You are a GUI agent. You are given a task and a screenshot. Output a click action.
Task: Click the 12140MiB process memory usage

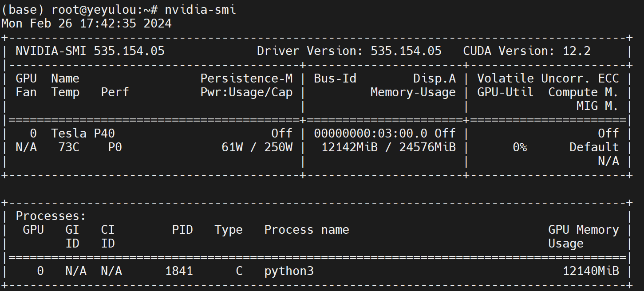[591, 271]
